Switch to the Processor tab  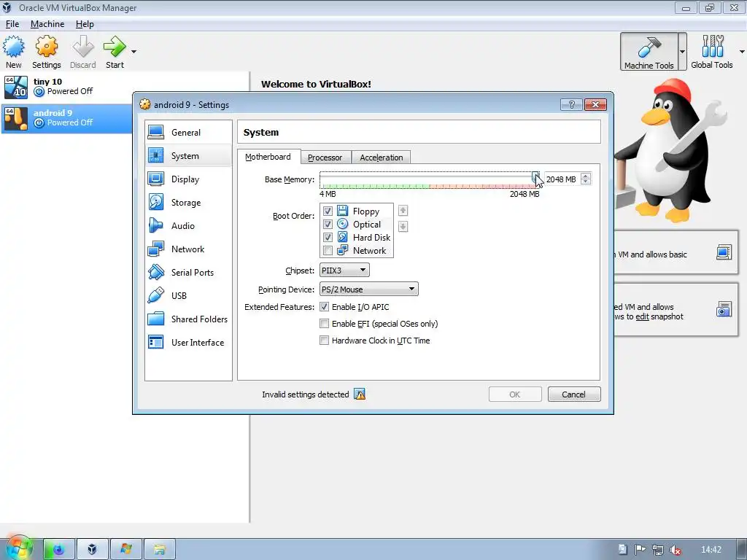pos(325,157)
